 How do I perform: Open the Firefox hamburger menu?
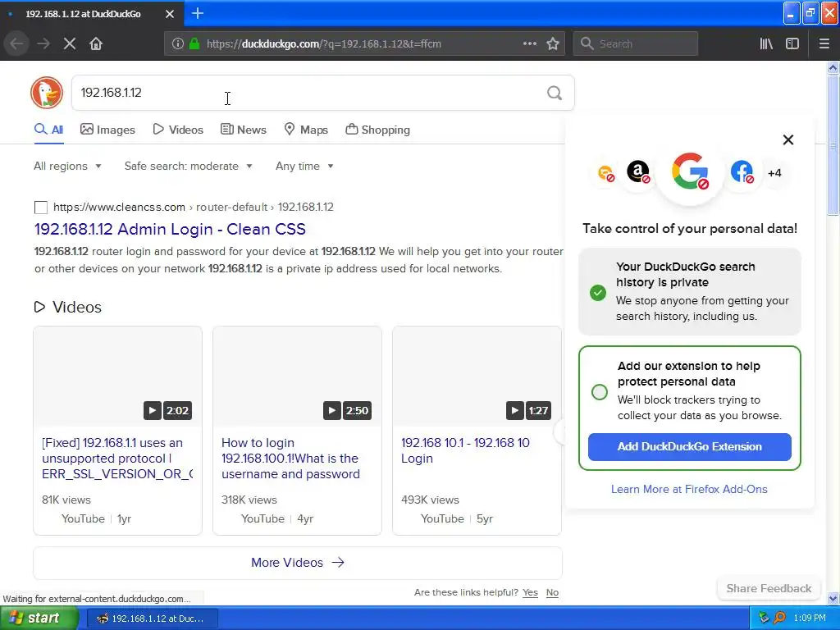click(824, 44)
